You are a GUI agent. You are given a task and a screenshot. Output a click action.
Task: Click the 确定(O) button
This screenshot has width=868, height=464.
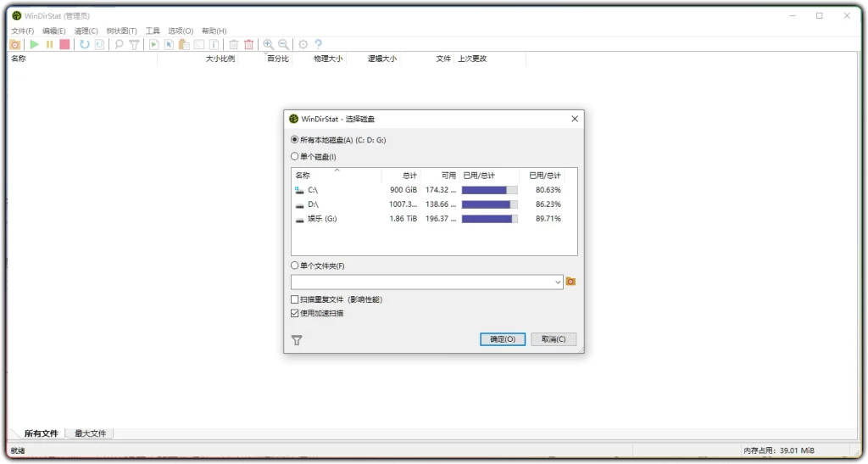(503, 339)
